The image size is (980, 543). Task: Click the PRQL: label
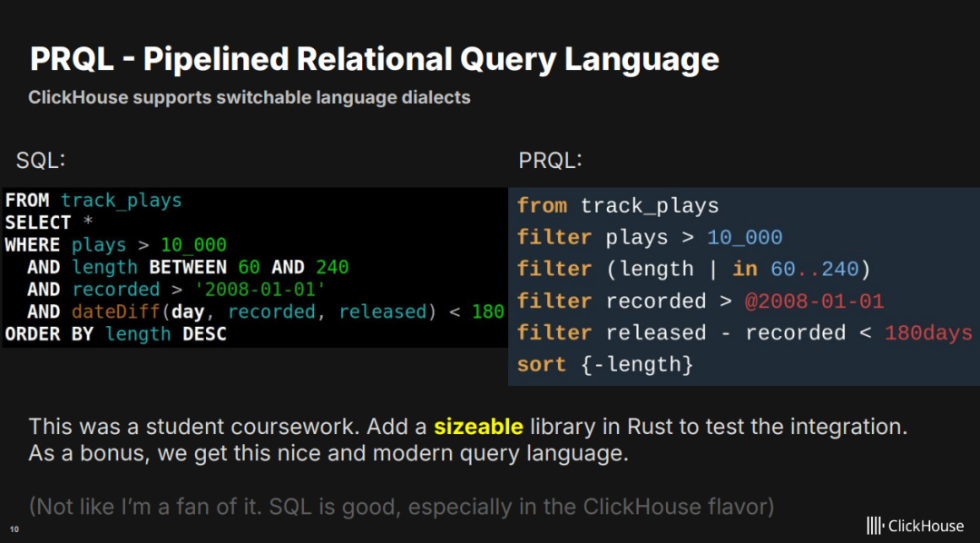point(550,160)
